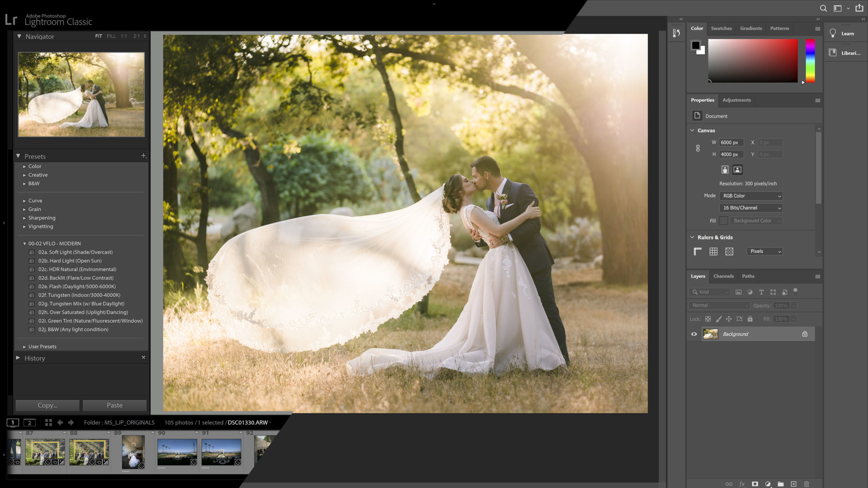Select the Channels tab icon
This screenshot has width=868, height=488.
pos(724,276)
